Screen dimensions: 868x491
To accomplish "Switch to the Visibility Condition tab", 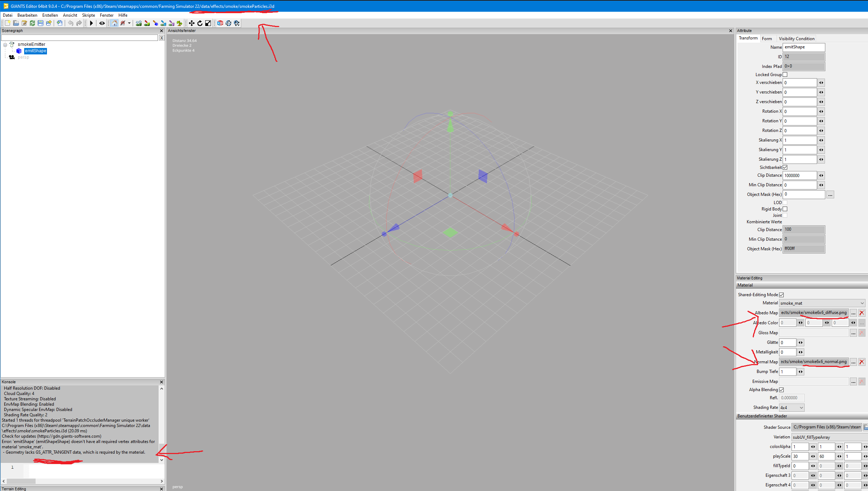I will (x=796, y=39).
